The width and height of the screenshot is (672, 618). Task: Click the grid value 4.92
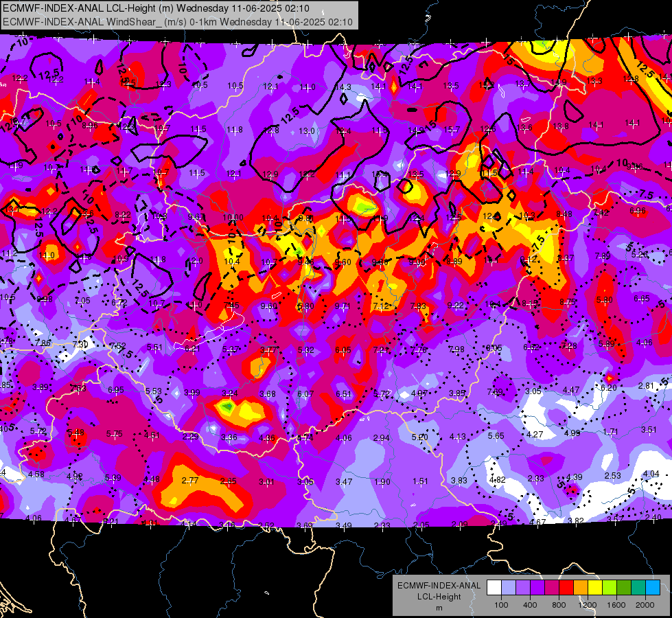(74, 476)
